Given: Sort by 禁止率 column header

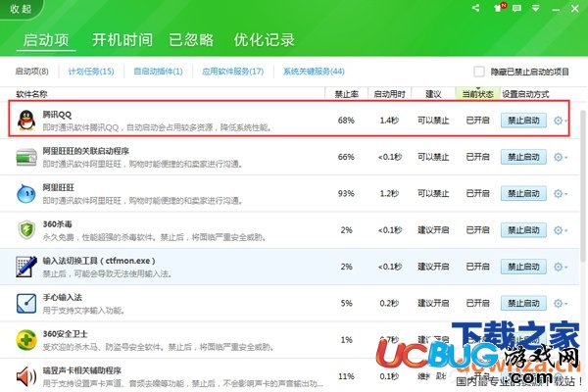Looking at the screenshot, I should click(x=346, y=94).
